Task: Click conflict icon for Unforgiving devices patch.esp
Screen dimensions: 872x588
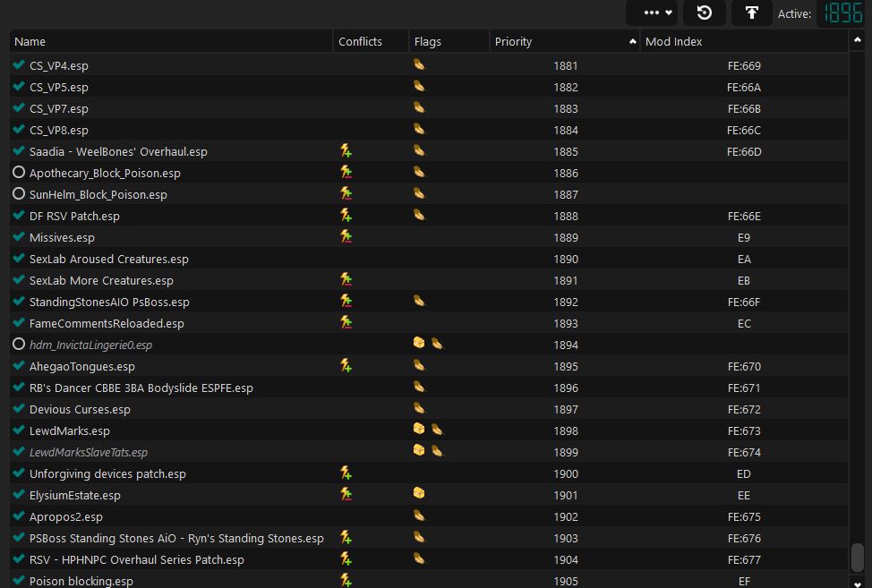Action: click(346, 473)
